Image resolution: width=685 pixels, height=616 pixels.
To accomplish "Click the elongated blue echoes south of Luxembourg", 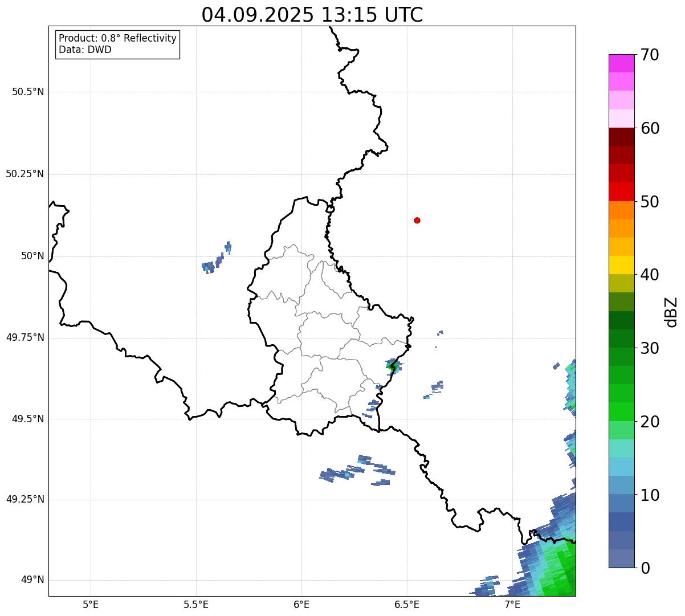I will (357, 471).
